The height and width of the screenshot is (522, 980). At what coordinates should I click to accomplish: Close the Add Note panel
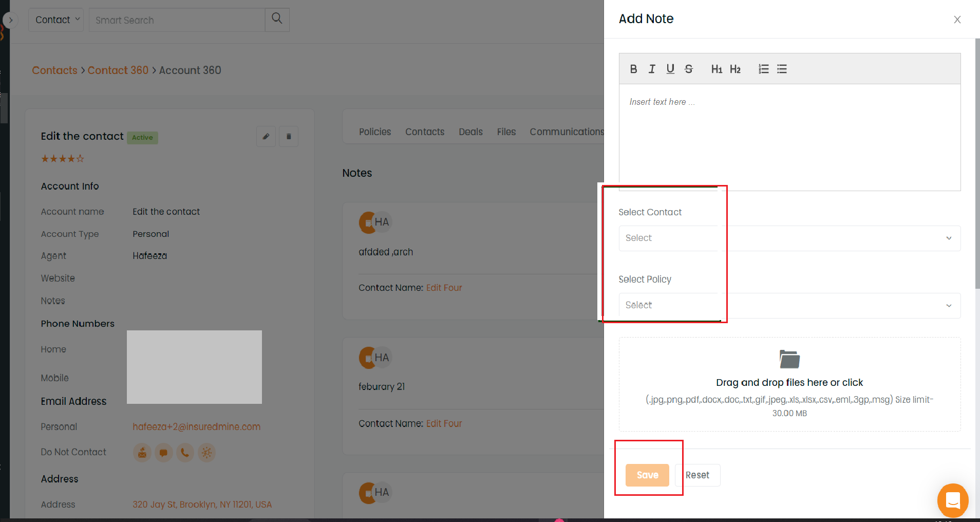point(957,20)
